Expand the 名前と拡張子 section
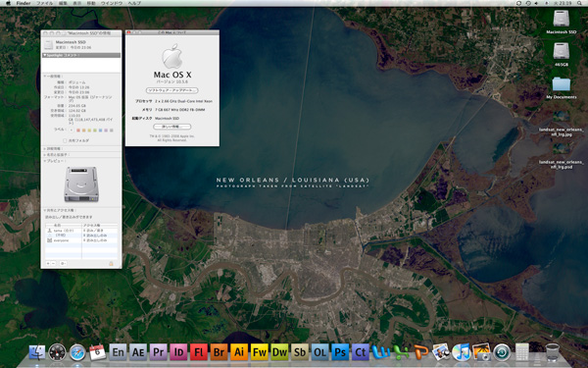The width and height of the screenshot is (588, 368). (x=45, y=155)
